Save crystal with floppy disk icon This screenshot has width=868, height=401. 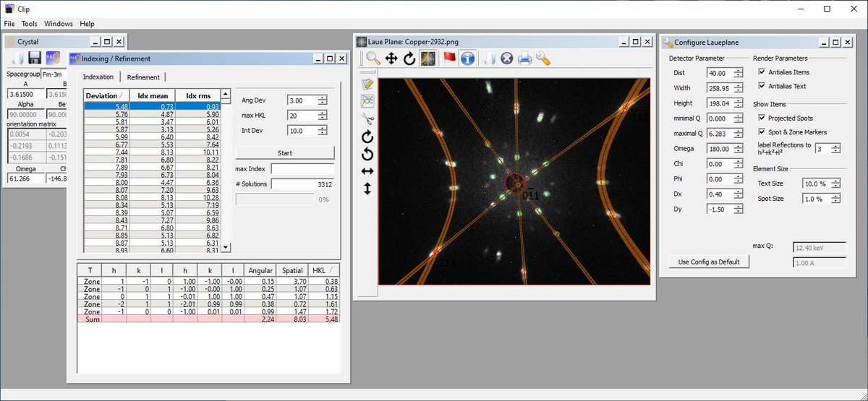[x=35, y=58]
